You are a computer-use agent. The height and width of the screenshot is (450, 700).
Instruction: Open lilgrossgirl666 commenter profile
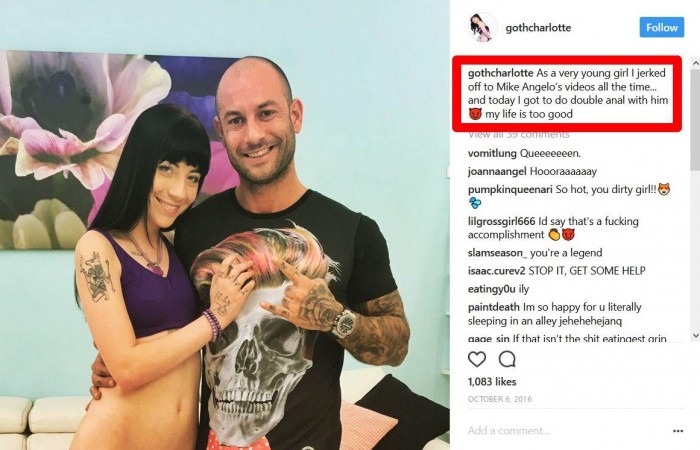tap(501, 221)
